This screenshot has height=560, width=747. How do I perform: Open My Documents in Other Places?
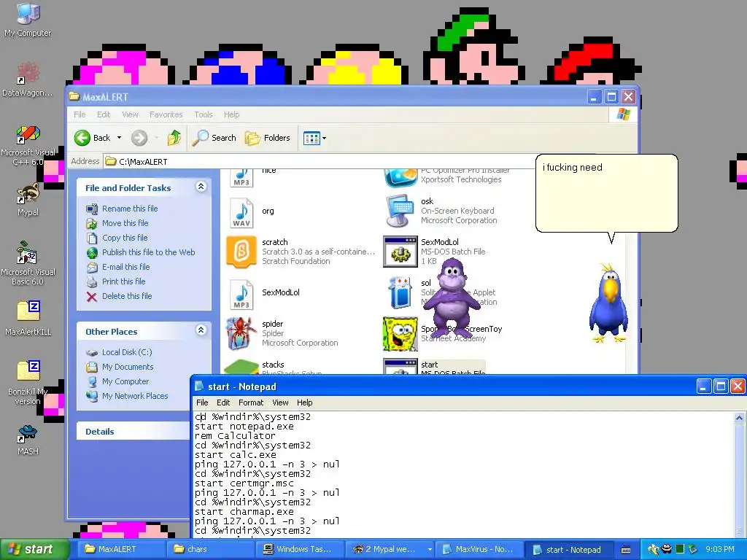[x=128, y=367]
